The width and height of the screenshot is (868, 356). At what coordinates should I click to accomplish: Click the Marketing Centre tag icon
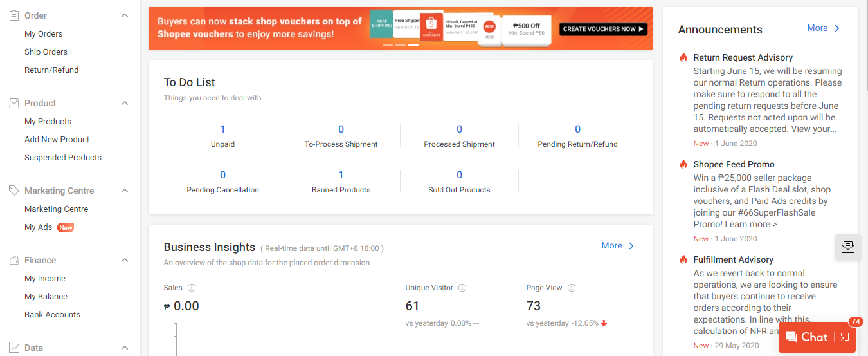pyautogui.click(x=14, y=191)
